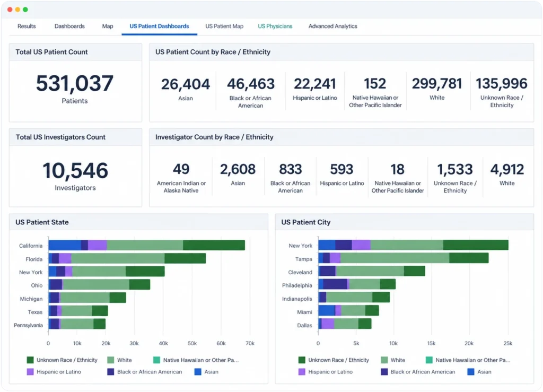Click the California bar in State chart
Image resolution: width=543 pixels, height=392 pixels.
point(146,245)
